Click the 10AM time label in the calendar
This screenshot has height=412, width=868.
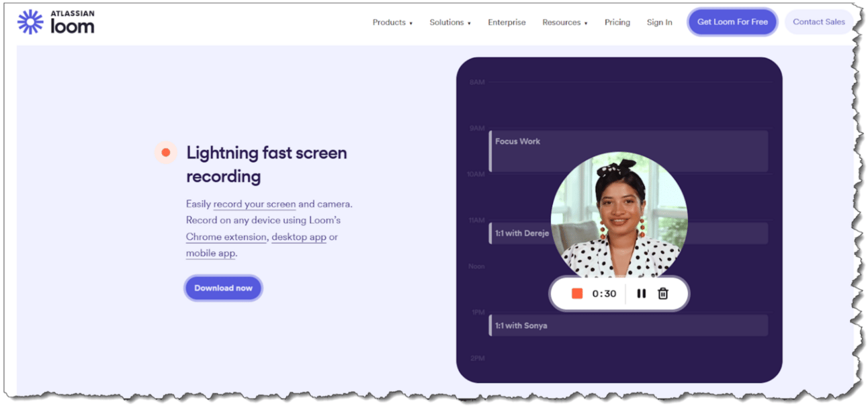(x=476, y=174)
